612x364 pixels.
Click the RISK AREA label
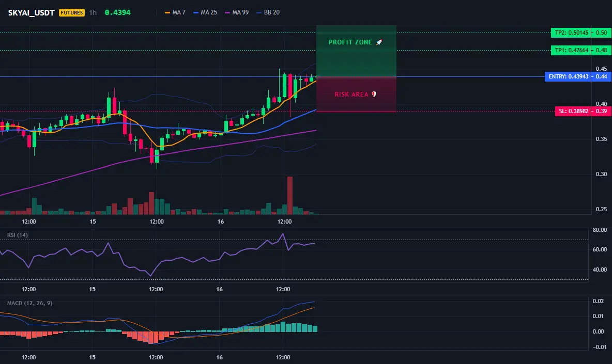tap(351, 94)
